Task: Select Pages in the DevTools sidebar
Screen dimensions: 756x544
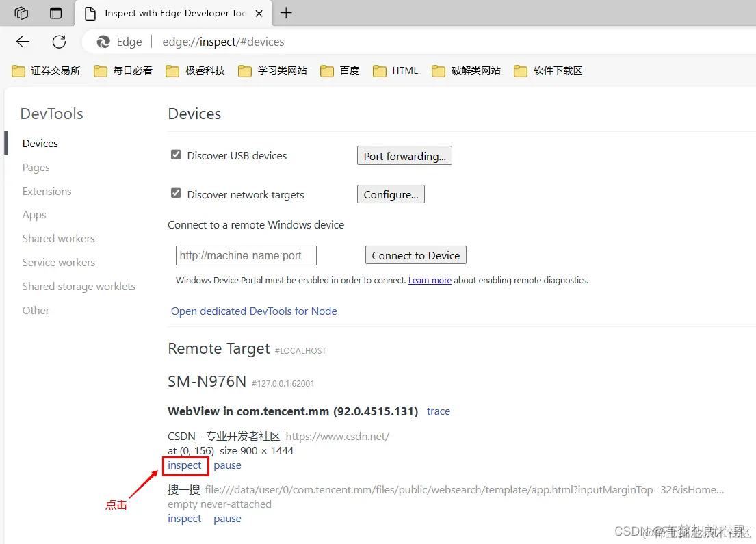Action: tap(36, 168)
